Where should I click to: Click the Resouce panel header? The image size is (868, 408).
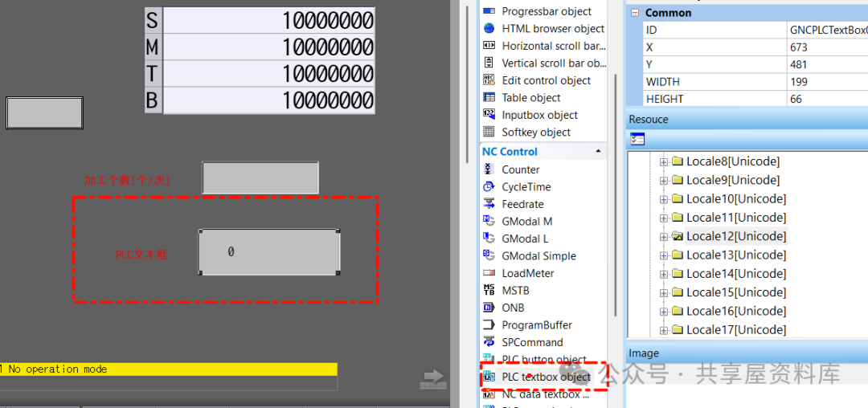click(747, 120)
